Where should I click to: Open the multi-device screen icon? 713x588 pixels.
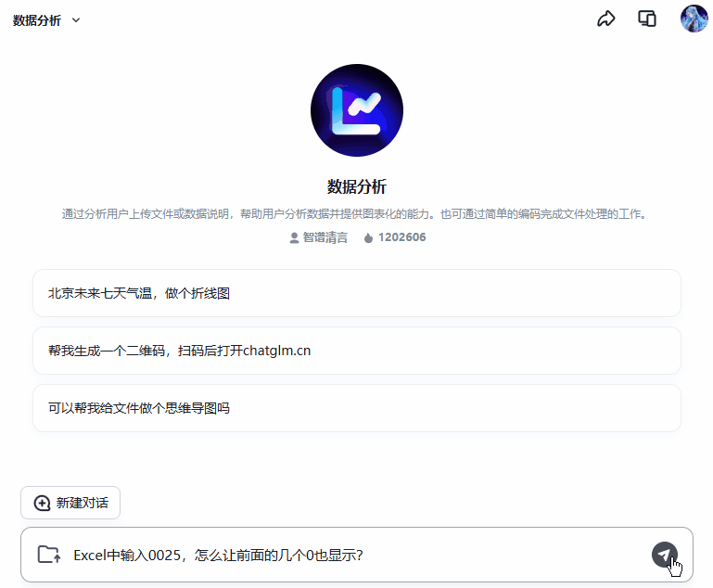(647, 19)
